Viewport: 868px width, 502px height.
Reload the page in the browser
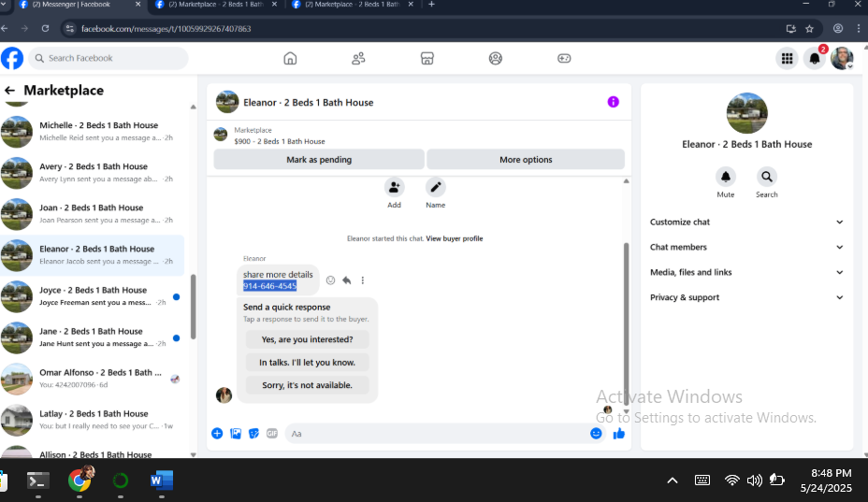pyautogui.click(x=46, y=29)
